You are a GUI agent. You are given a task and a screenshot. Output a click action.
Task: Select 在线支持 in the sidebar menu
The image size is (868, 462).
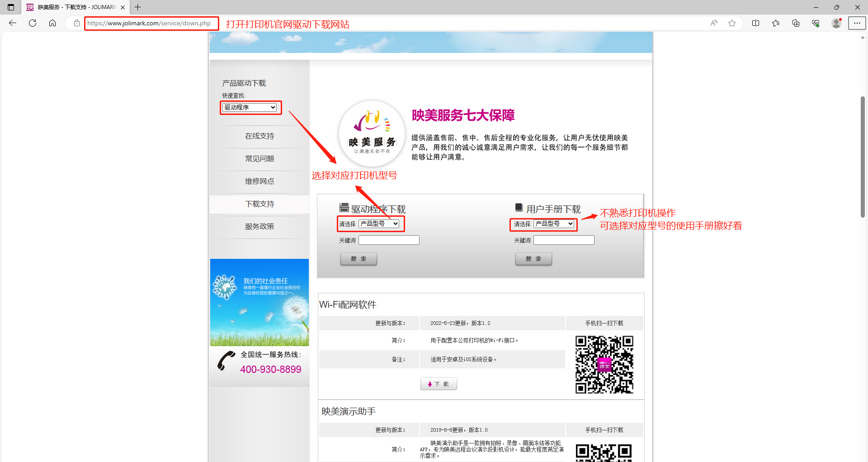[259, 136]
